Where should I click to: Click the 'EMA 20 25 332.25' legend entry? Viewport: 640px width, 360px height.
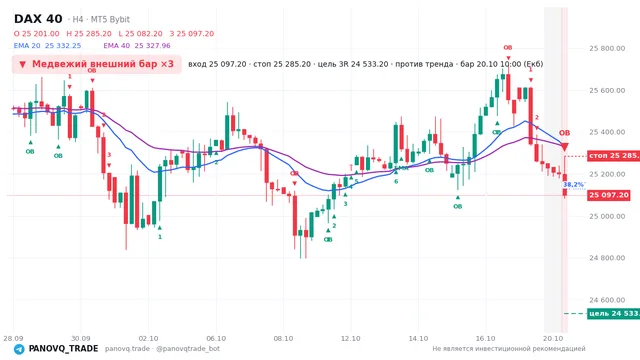(x=47, y=46)
